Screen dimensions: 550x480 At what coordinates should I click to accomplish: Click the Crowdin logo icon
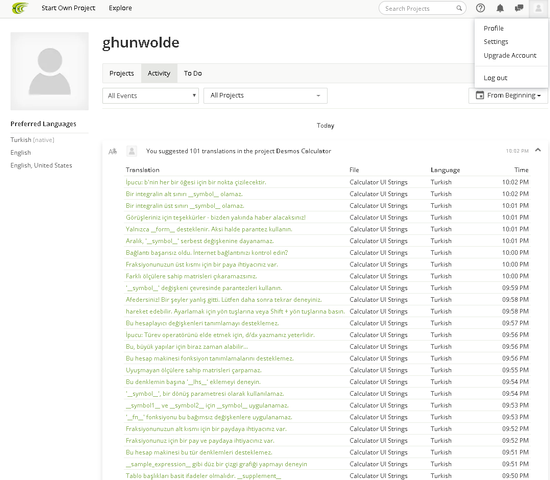[20, 8]
